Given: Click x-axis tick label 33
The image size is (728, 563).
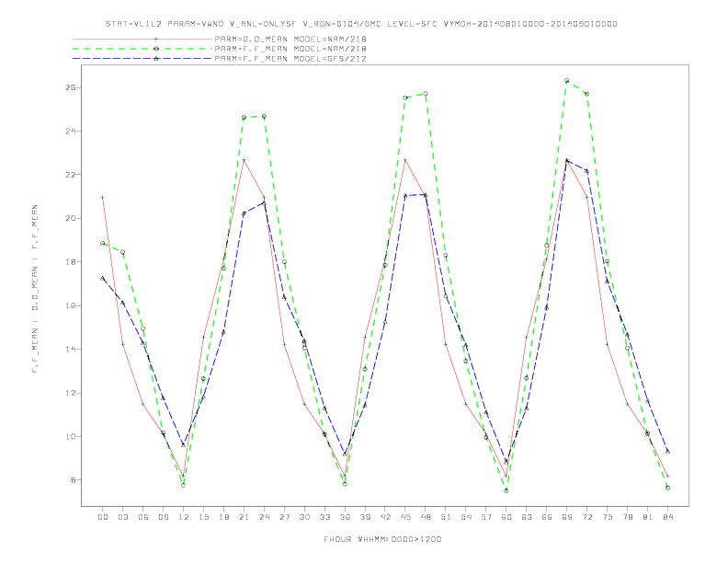Looking at the screenshot, I should 324,517.
